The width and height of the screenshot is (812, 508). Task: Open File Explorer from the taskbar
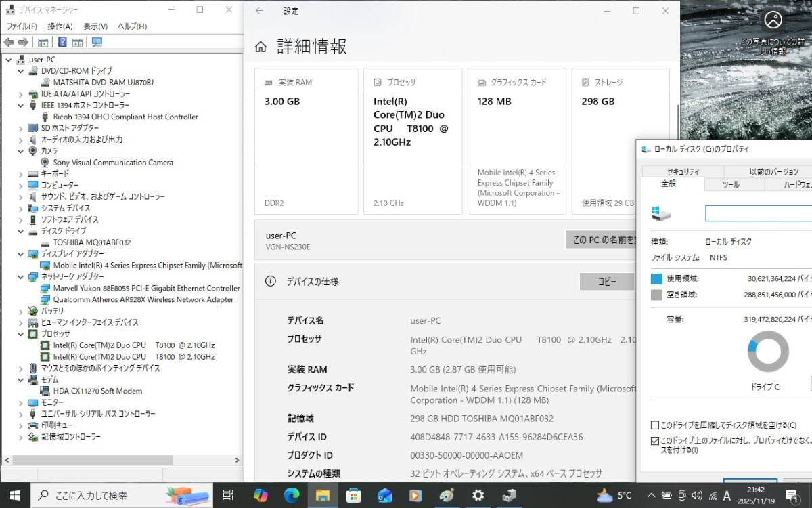322,495
